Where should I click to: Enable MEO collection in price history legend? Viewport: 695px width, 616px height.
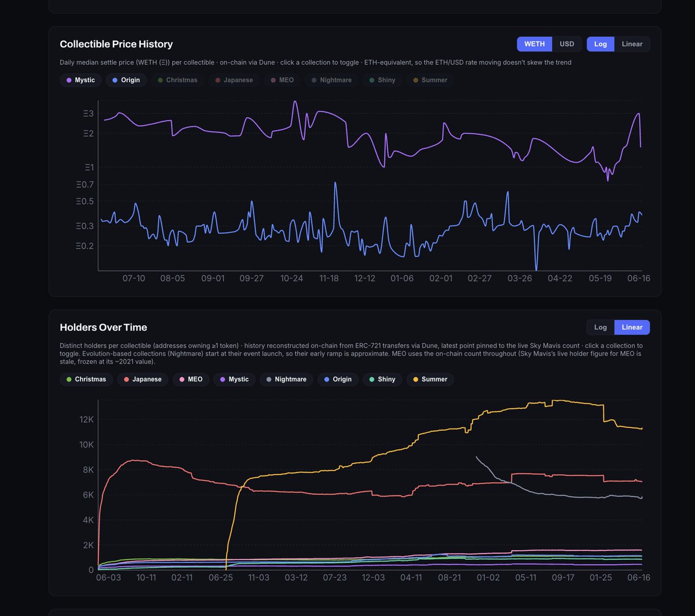pos(281,80)
